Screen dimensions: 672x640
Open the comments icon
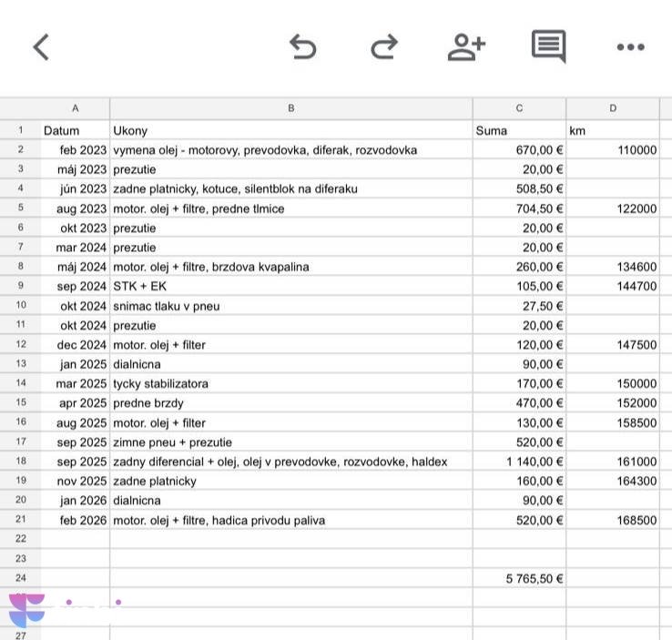(548, 46)
